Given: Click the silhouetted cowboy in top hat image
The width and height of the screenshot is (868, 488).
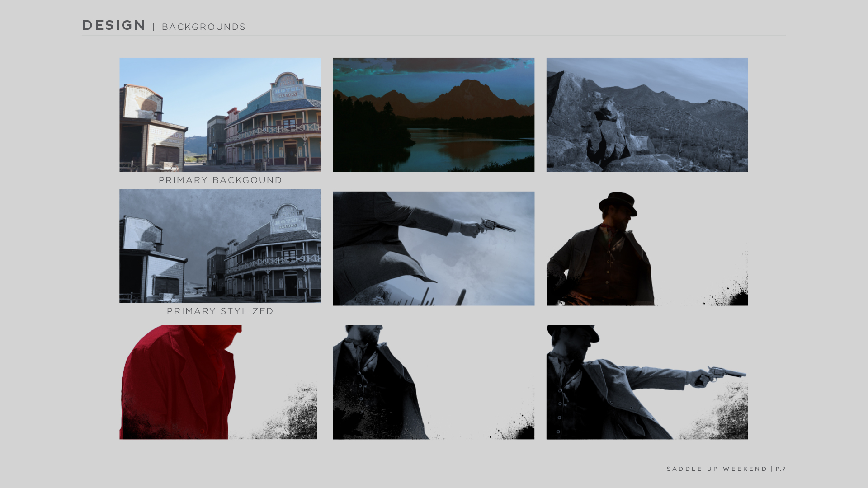Looking at the screenshot, I should 647,249.
